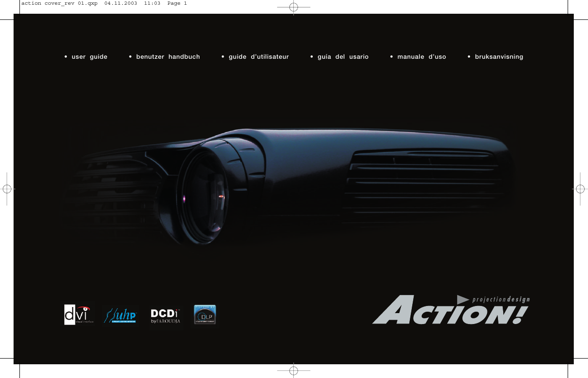Click the 'manuale d'uso' text
The image size is (588, 378).
point(422,57)
